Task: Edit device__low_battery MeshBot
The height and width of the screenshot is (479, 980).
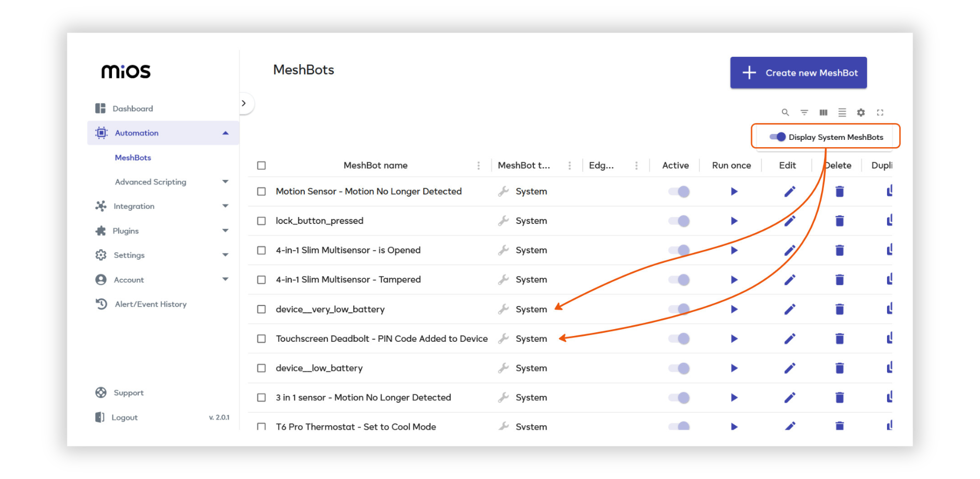Action: coord(790,368)
